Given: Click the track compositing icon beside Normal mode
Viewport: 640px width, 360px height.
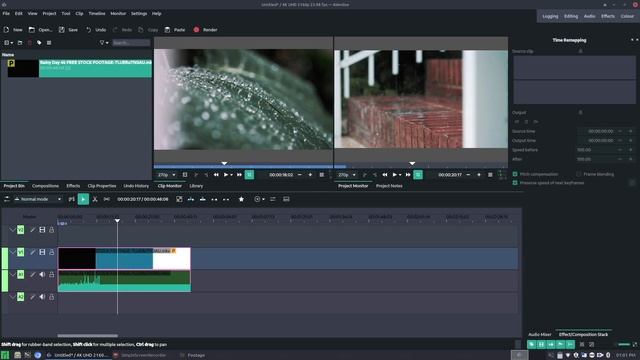Looking at the screenshot, I should tap(7, 199).
